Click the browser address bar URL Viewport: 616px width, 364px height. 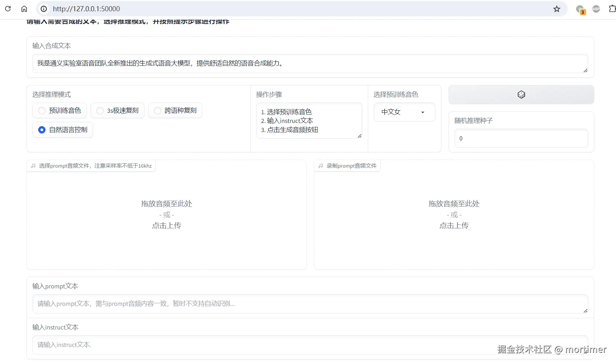tap(86, 9)
